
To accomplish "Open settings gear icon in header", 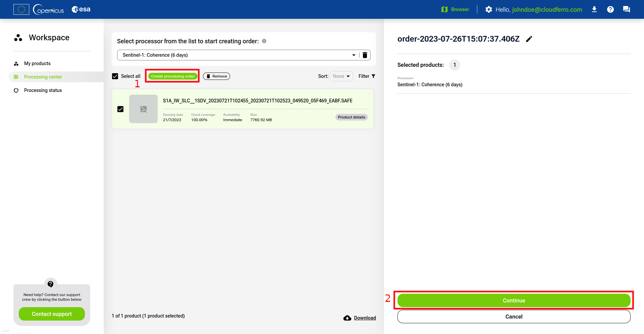I will click(489, 9).
